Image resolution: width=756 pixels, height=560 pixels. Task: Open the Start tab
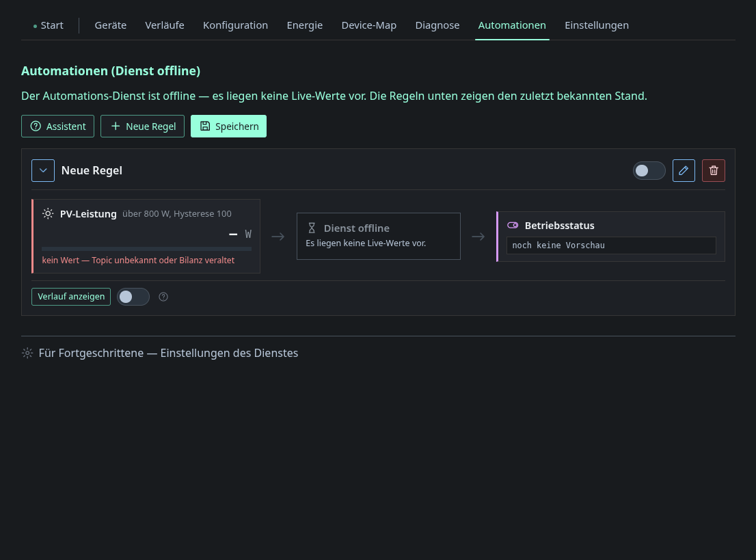tap(49, 25)
